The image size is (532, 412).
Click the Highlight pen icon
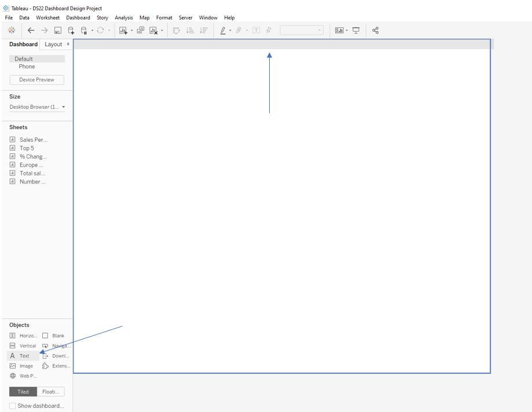click(223, 30)
